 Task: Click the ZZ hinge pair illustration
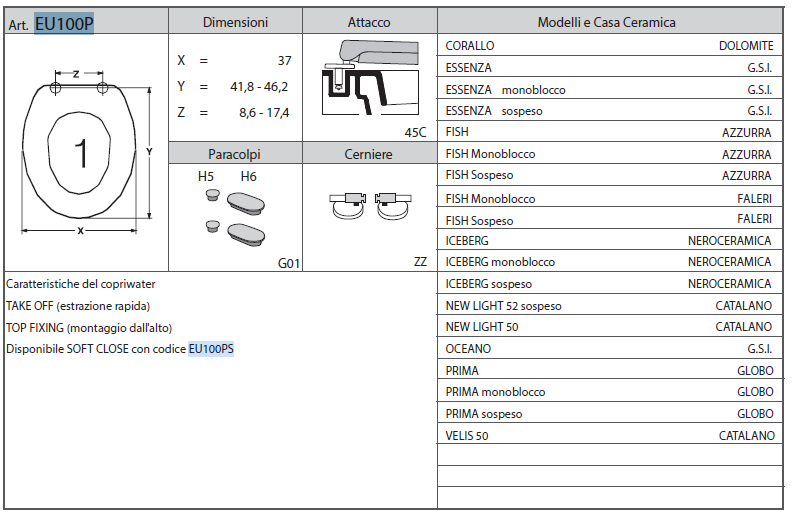pos(370,206)
